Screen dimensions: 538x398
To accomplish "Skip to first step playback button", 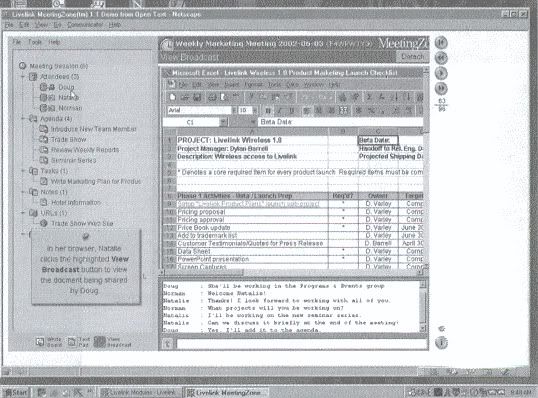I will click(441, 43).
